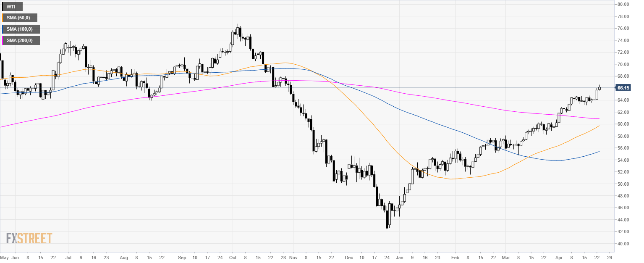Click the 40.00 price axis label
644x263 pixels.
(x=622, y=244)
